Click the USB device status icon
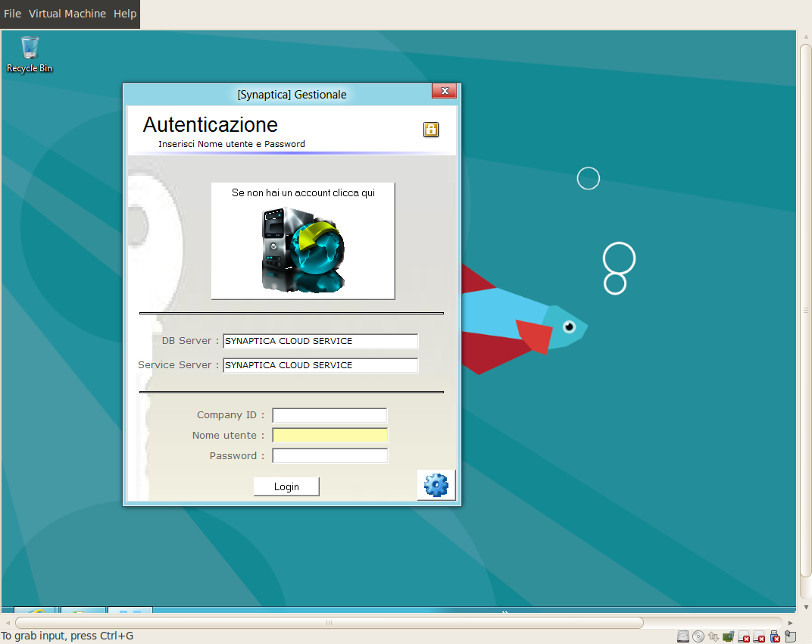The height and width of the screenshot is (644, 812). [x=775, y=636]
